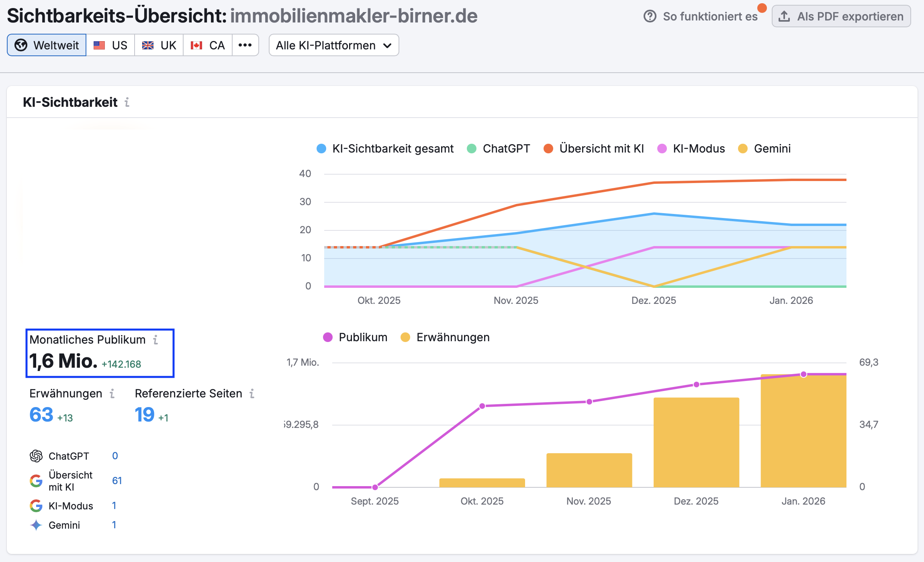Click the Gemini sparkle icon in list

36,525
